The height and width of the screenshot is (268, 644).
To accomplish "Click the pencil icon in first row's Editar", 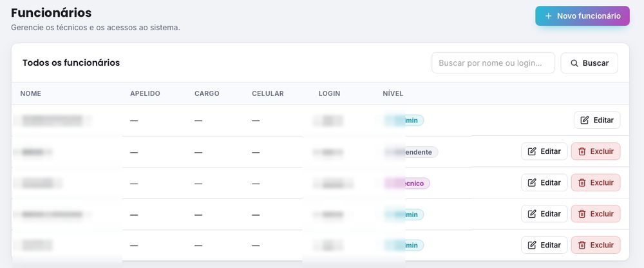I will click(x=585, y=120).
